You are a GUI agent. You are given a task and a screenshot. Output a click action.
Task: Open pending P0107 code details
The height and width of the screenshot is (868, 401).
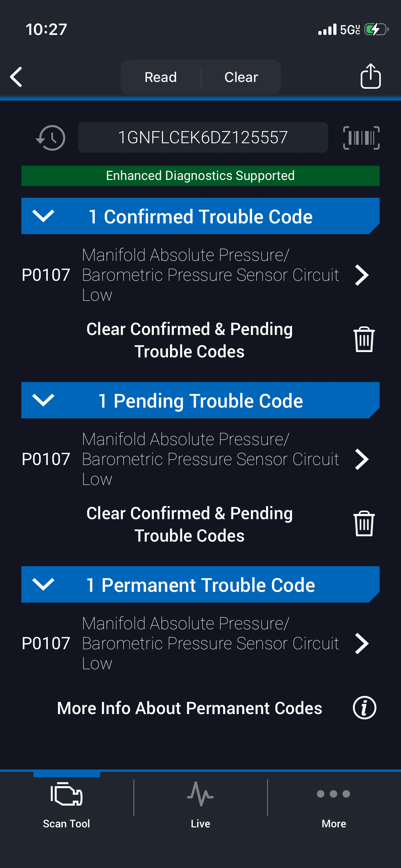pyautogui.click(x=361, y=459)
